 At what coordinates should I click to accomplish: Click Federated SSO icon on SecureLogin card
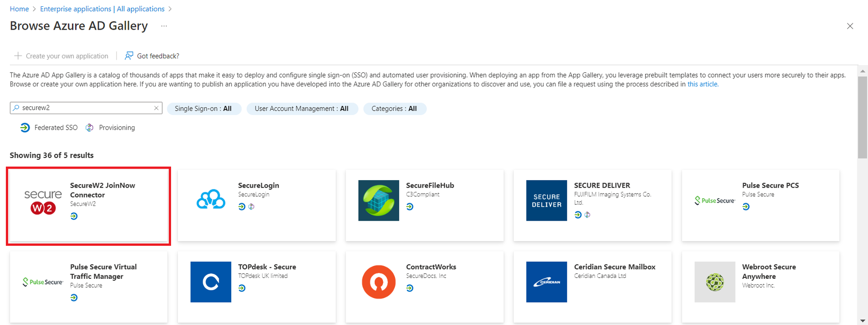(242, 206)
